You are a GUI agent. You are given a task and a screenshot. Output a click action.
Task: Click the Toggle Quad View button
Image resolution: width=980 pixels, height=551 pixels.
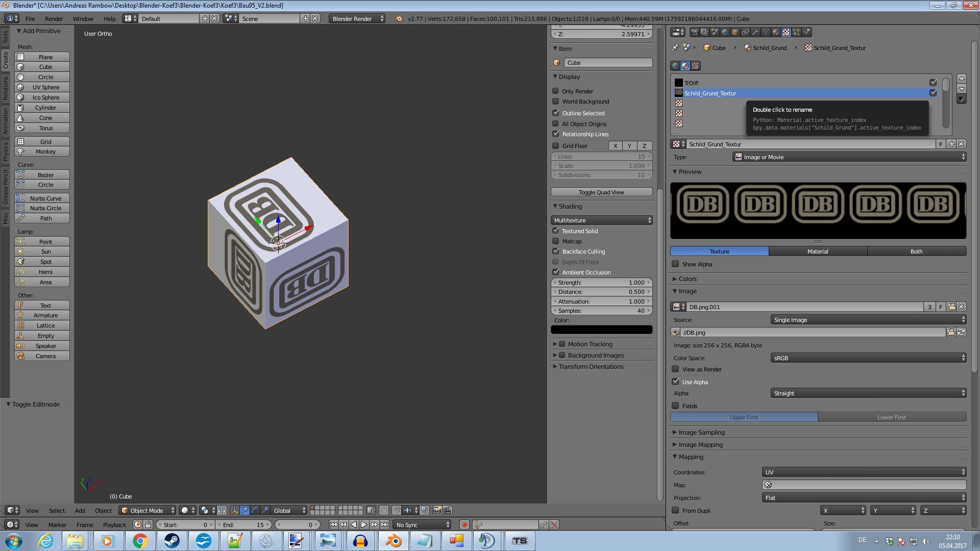(x=601, y=192)
